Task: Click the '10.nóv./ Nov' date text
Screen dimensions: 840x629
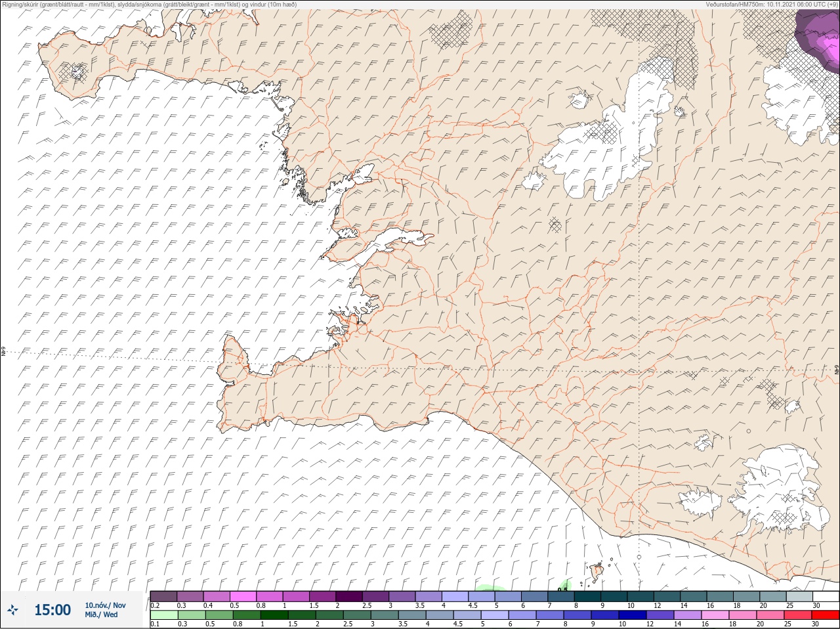Action: pyautogui.click(x=105, y=605)
